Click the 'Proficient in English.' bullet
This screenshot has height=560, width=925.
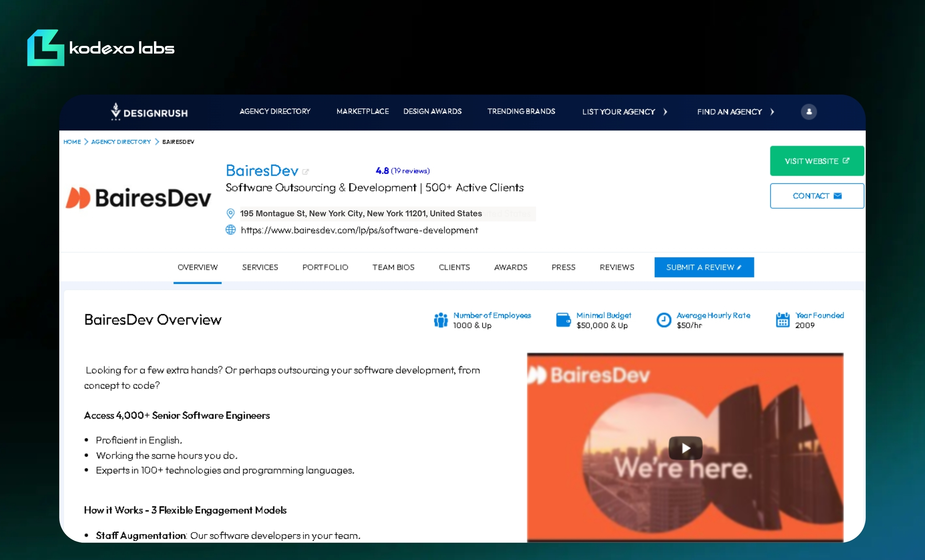pos(139,440)
